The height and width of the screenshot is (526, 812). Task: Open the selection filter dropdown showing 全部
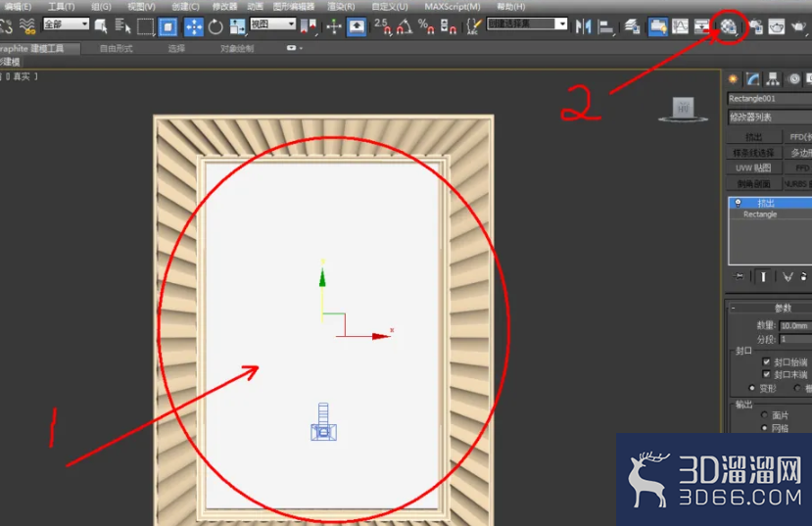[67, 24]
